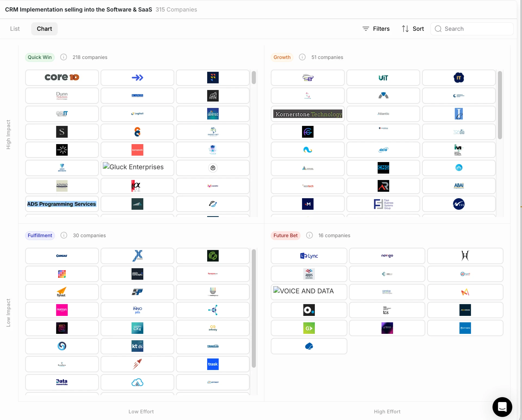Click the Growth quadrant scrollbar
Image resolution: width=522 pixels, height=420 pixels.
point(500,105)
